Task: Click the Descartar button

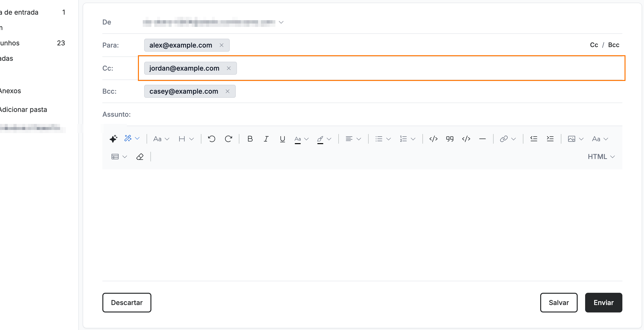Action: click(127, 303)
